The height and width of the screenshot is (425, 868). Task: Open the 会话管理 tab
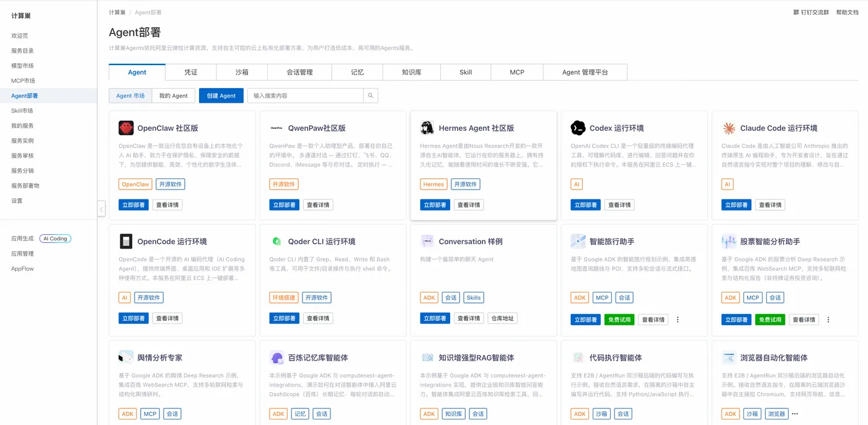pos(299,72)
